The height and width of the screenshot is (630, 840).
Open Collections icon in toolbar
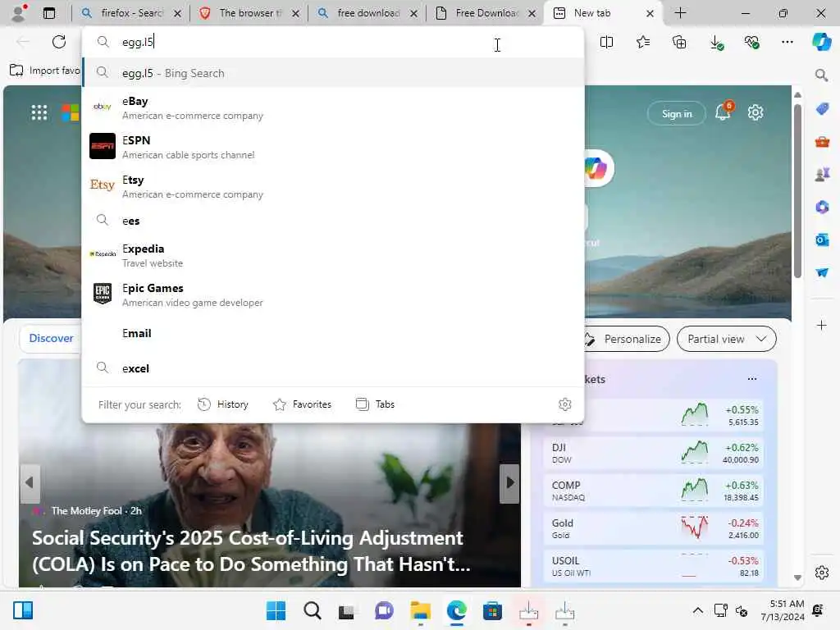click(x=679, y=42)
